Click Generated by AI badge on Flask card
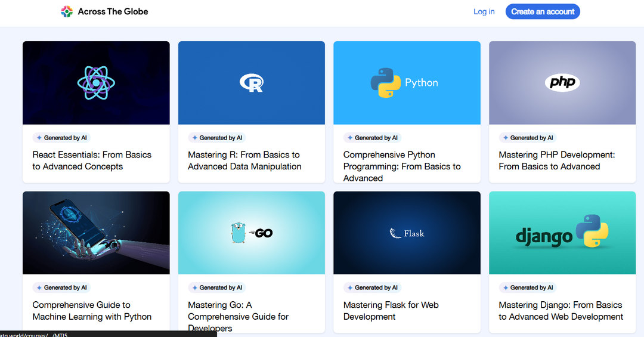The width and height of the screenshot is (644, 337). [x=373, y=287]
